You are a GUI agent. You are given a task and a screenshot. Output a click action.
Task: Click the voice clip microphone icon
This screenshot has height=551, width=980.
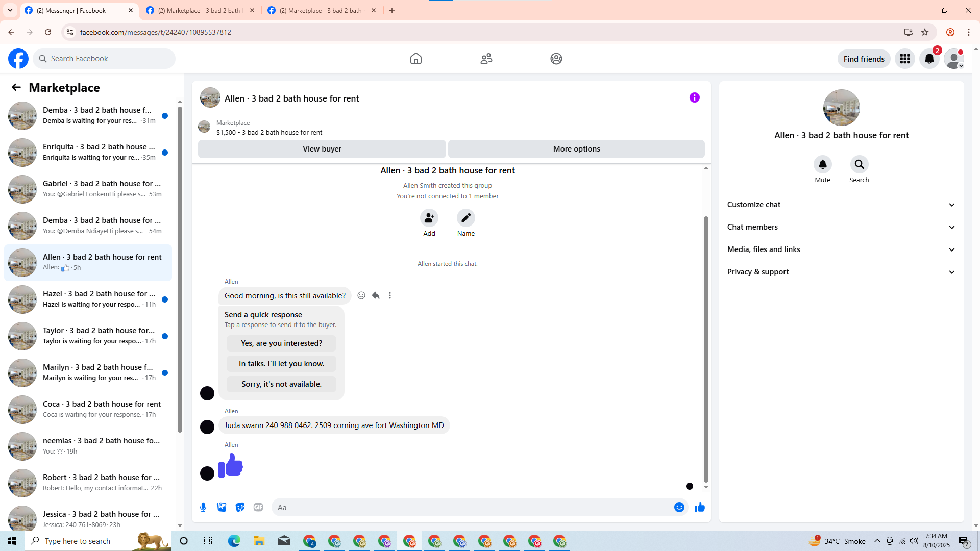[203, 507]
